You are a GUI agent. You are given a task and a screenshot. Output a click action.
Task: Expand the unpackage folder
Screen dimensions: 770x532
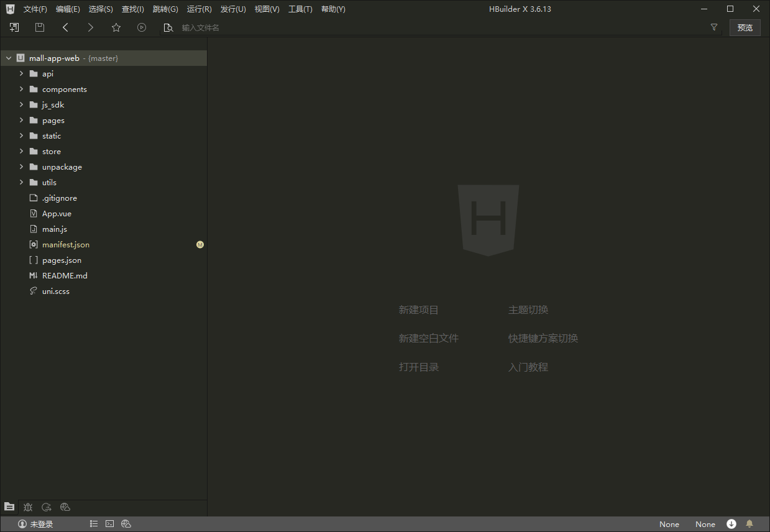(x=21, y=167)
